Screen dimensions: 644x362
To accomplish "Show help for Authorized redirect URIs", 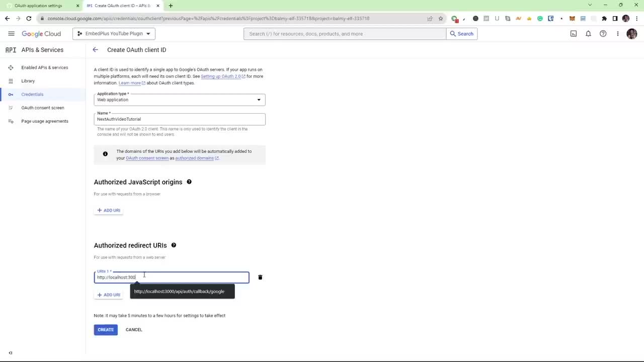I will tap(174, 245).
